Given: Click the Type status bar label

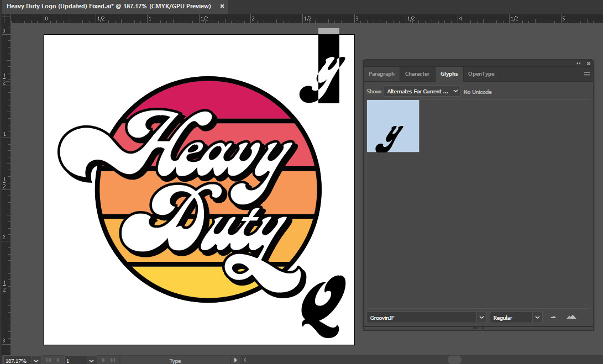Looking at the screenshot, I should coord(175,361).
